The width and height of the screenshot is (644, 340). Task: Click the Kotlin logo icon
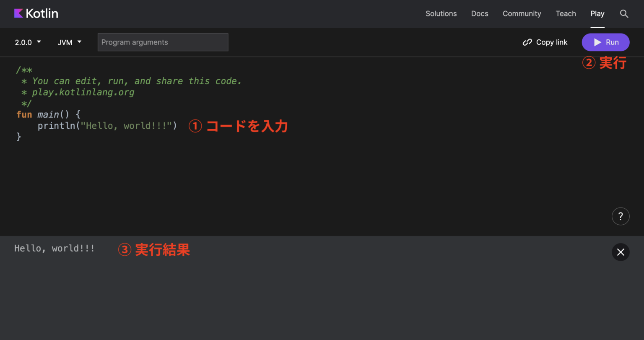coord(18,13)
